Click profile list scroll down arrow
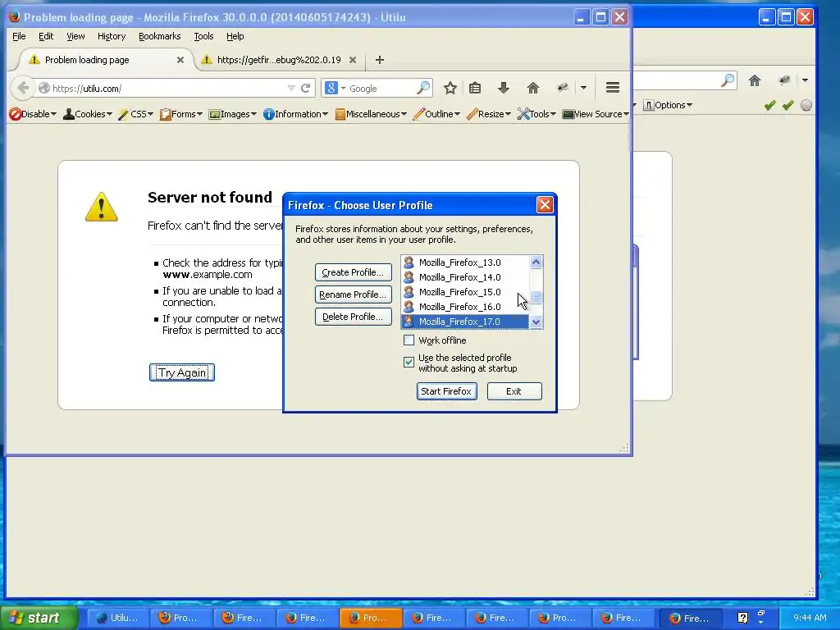The height and width of the screenshot is (630, 840). coord(536,322)
